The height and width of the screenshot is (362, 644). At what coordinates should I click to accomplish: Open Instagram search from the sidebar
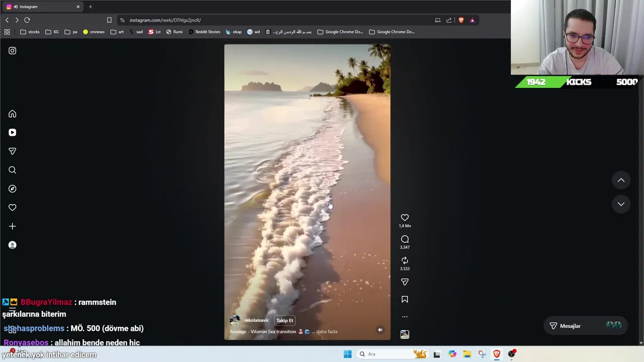[12, 170]
